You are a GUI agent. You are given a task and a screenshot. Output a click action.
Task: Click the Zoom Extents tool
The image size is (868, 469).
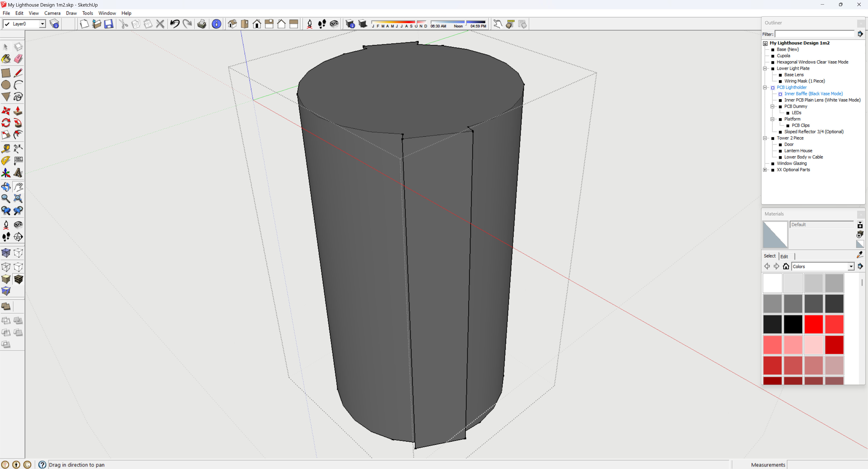18,199
